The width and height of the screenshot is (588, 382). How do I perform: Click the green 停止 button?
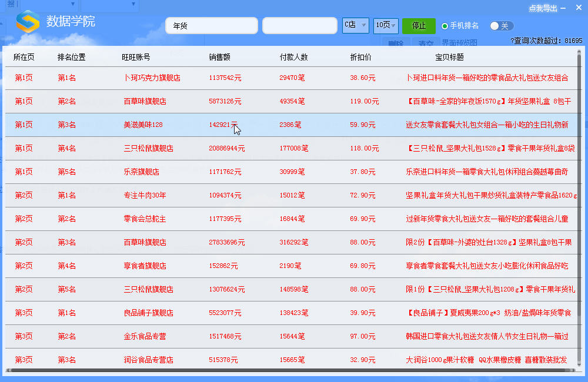click(419, 25)
